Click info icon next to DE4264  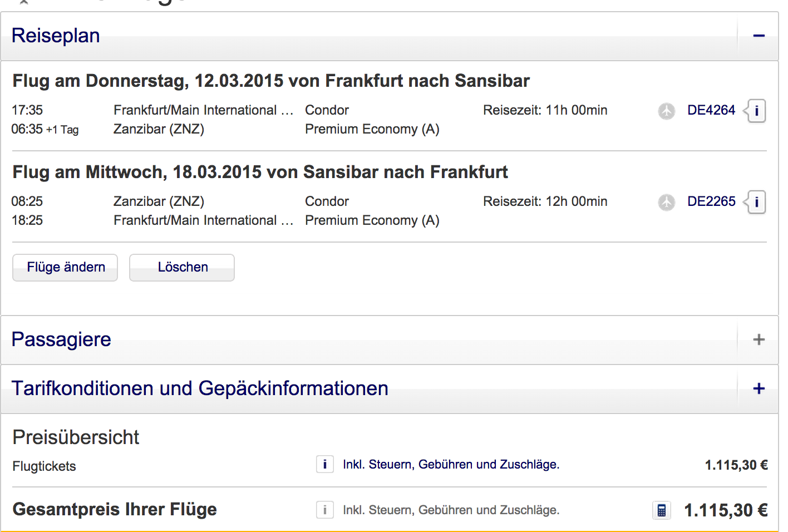click(756, 111)
